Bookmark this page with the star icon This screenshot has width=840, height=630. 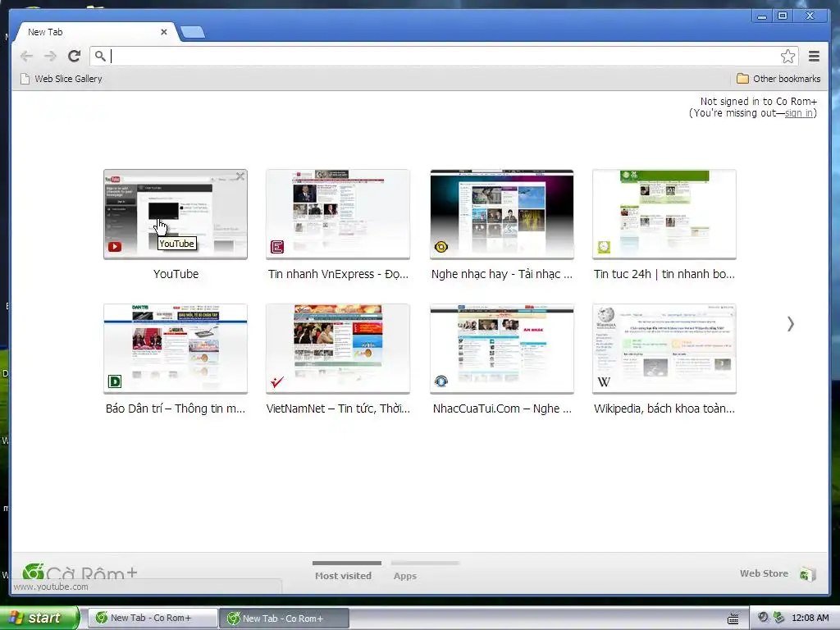787,57
